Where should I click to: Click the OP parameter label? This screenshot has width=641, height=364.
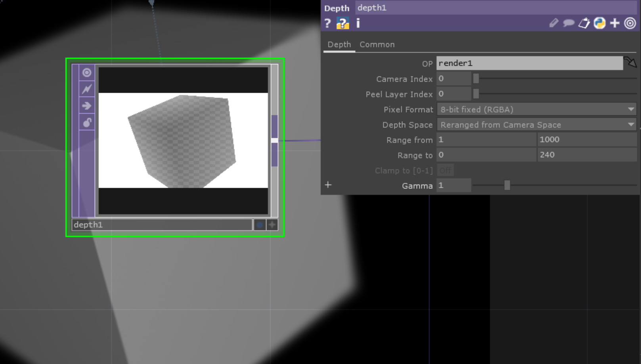427,64
